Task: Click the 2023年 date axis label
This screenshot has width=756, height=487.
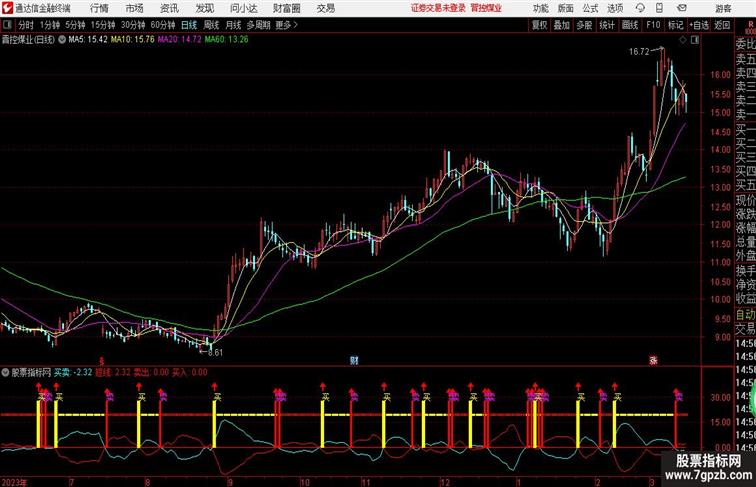Action: [x=14, y=482]
